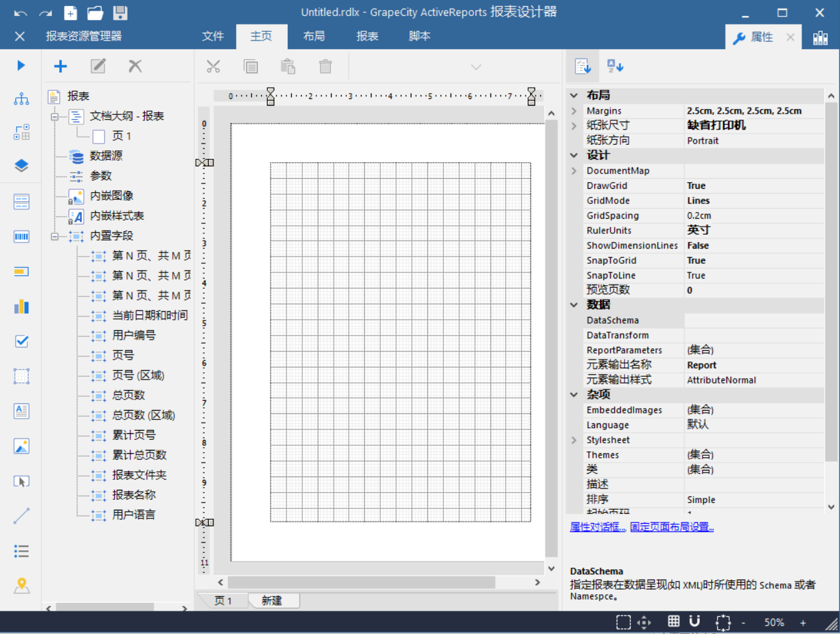Click the Copy toolbar icon

[x=251, y=66]
